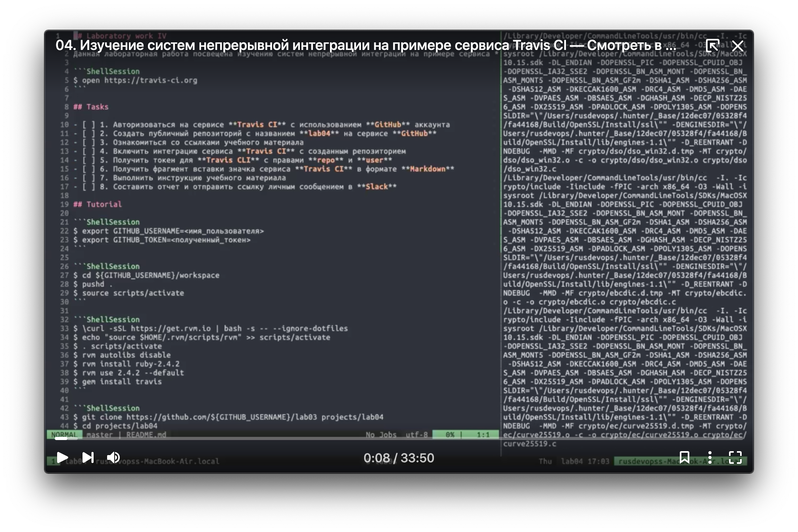Image resolution: width=798 pixels, height=532 pixels.
Task: Click task 2 lab04 repository line
Action: [x=255, y=134]
